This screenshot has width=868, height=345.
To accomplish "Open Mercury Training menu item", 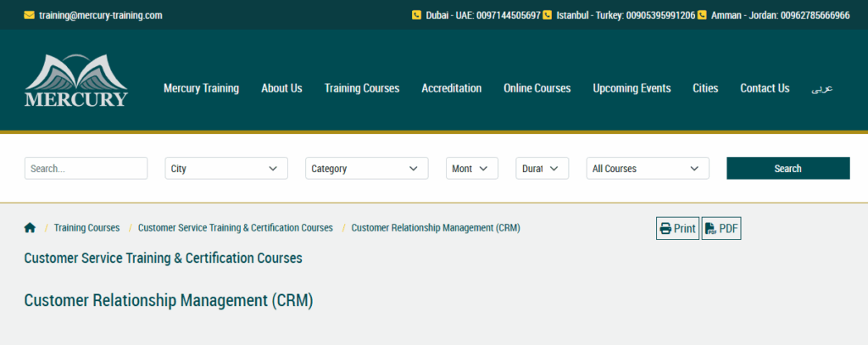I will coord(202,88).
